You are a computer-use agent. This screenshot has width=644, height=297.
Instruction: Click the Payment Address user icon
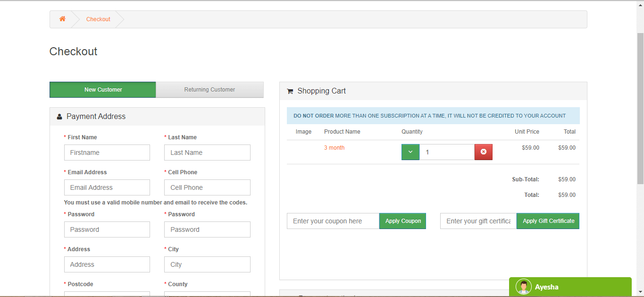coord(59,117)
